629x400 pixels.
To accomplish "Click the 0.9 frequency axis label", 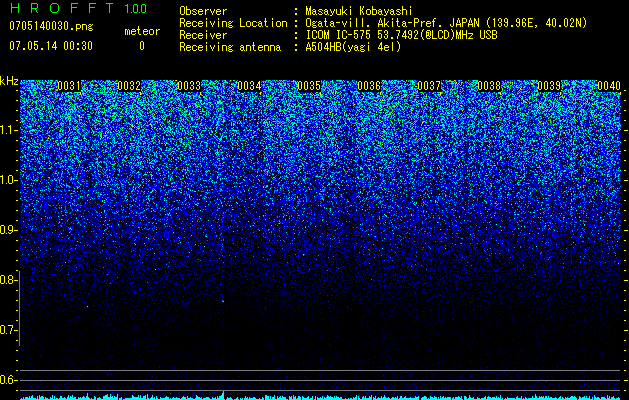I will coord(7,230).
